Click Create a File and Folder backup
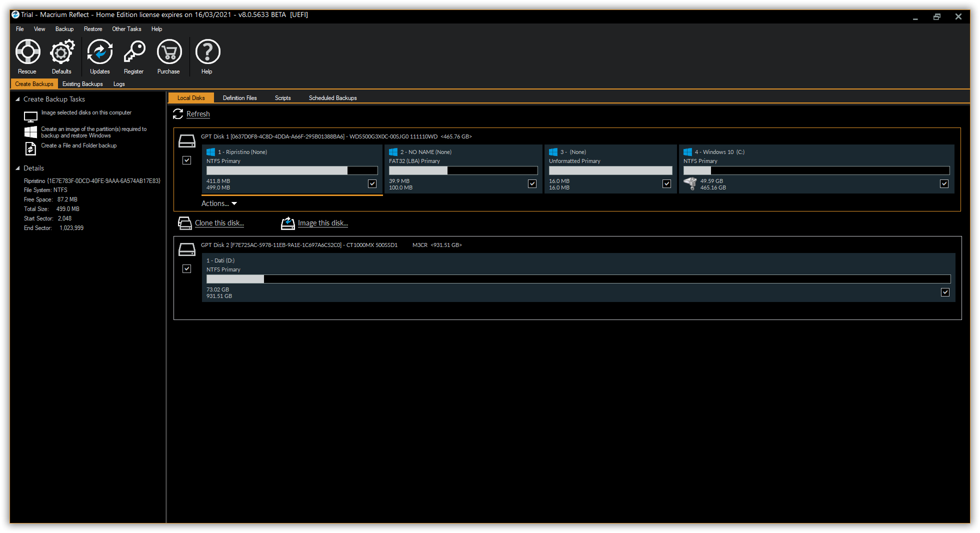The height and width of the screenshot is (533, 980). [x=79, y=145]
